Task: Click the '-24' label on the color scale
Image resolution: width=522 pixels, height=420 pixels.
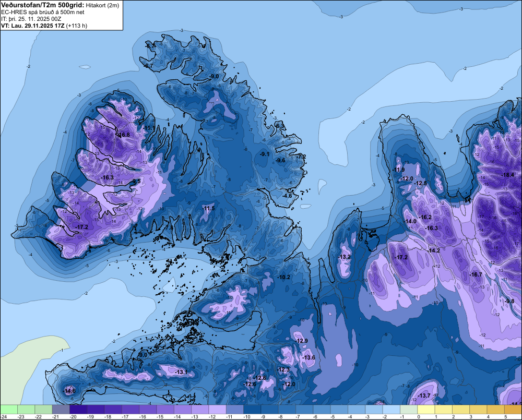Action: coord(3,417)
